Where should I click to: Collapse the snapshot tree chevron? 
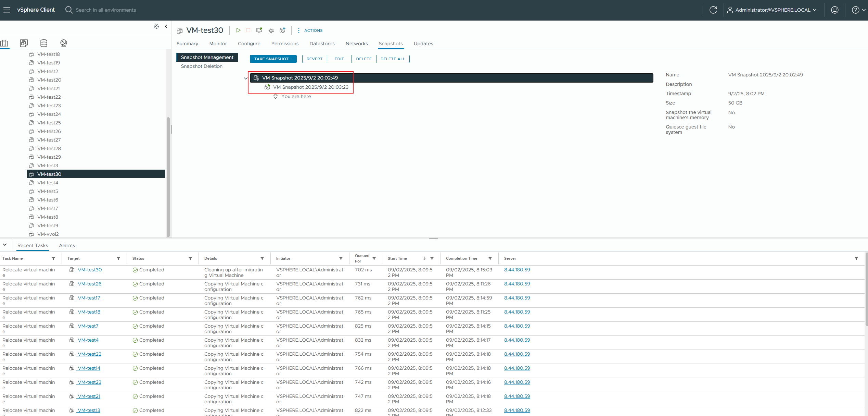(245, 78)
